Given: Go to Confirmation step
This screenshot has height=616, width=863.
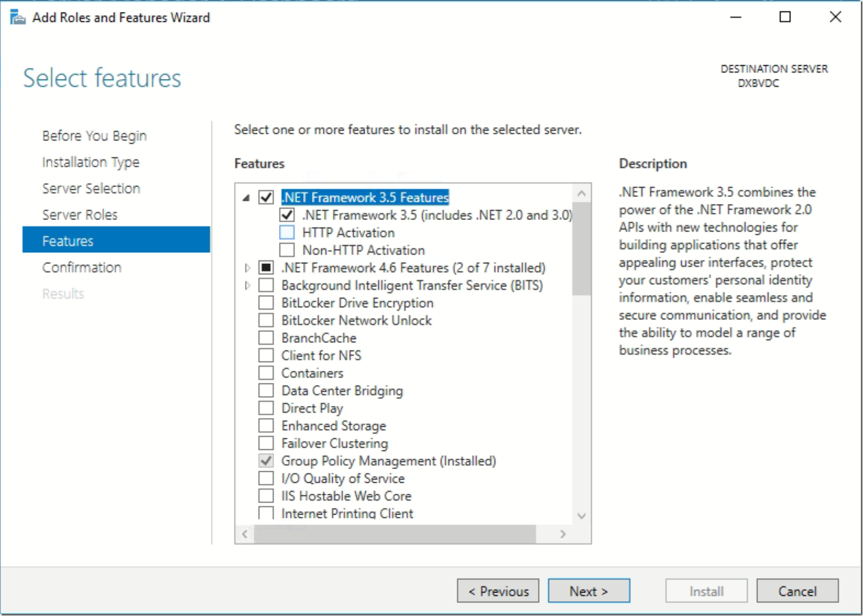Looking at the screenshot, I should (81, 268).
